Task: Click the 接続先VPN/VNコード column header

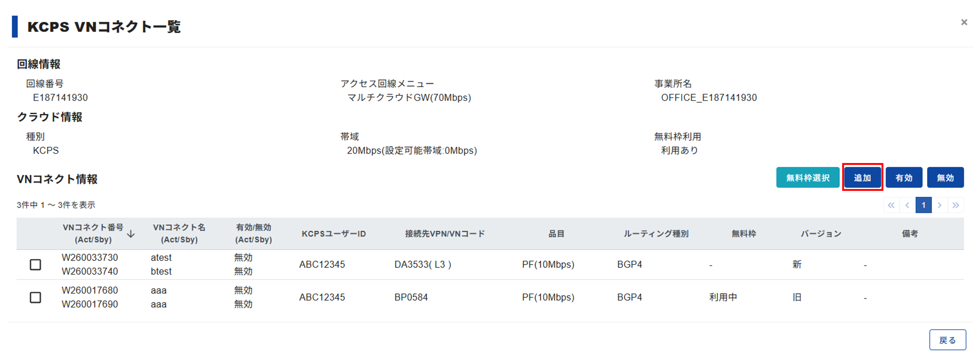Action: pos(445,234)
